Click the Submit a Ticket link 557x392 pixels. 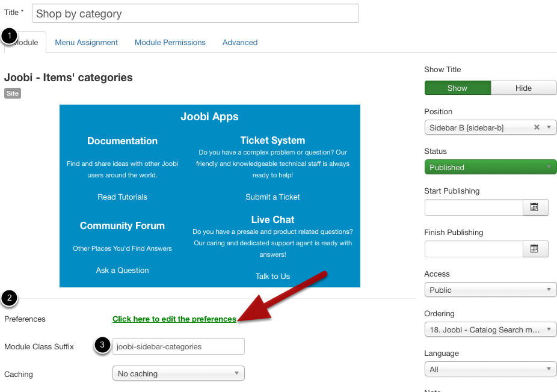click(x=273, y=197)
